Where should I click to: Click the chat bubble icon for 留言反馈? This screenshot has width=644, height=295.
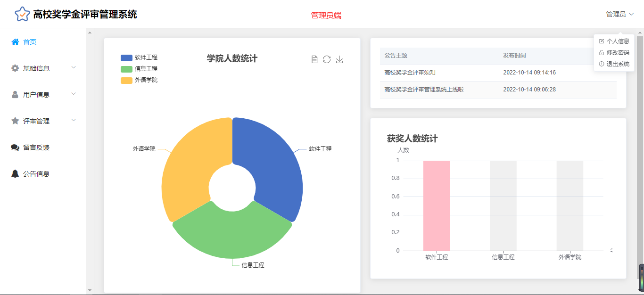tap(15, 147)
